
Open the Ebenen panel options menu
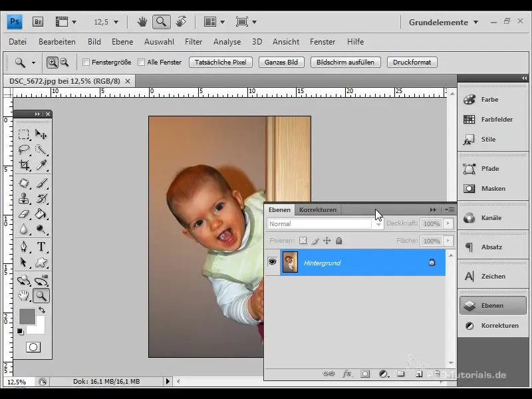(450, 210)
